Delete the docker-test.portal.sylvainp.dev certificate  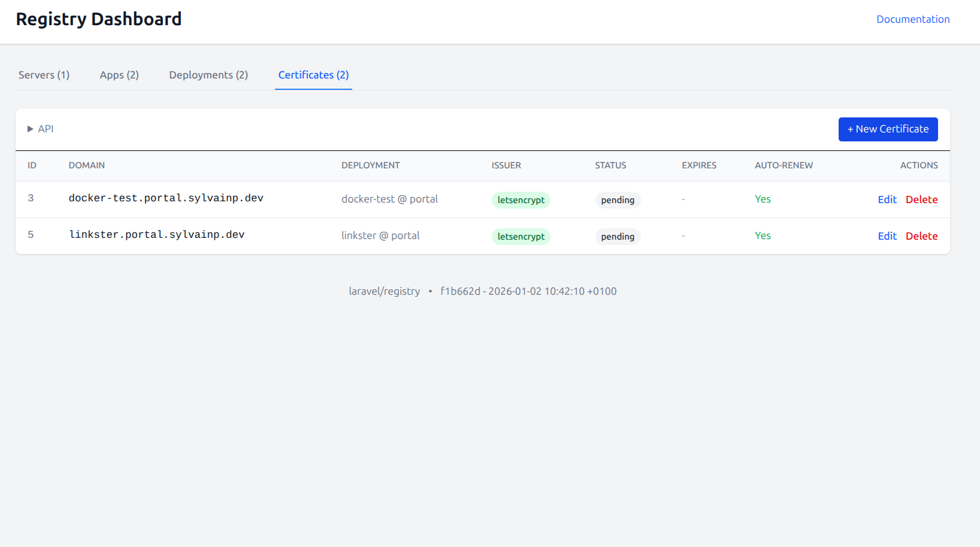921,200
